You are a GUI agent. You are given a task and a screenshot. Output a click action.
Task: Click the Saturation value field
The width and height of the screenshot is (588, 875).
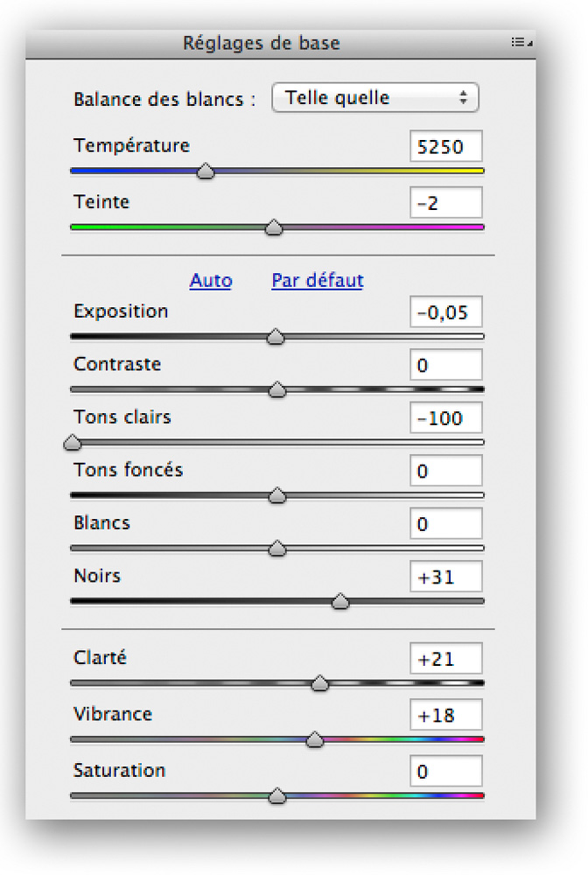445,771
